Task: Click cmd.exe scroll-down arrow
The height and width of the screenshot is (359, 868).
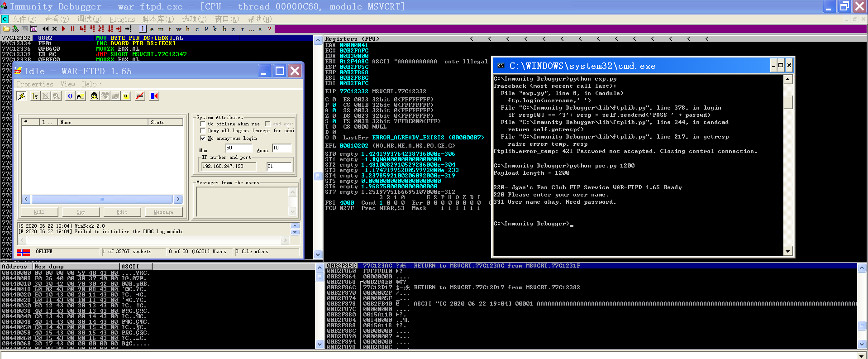Action: coord(788,251)
